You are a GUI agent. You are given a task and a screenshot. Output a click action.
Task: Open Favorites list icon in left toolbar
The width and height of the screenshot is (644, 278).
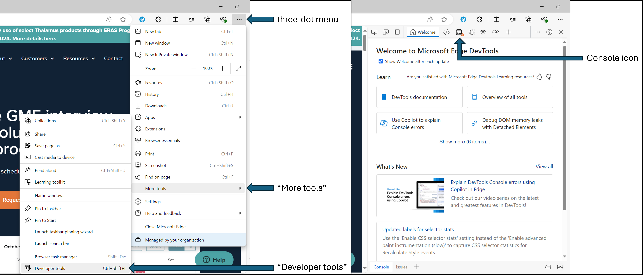click(x=192, y=19)
